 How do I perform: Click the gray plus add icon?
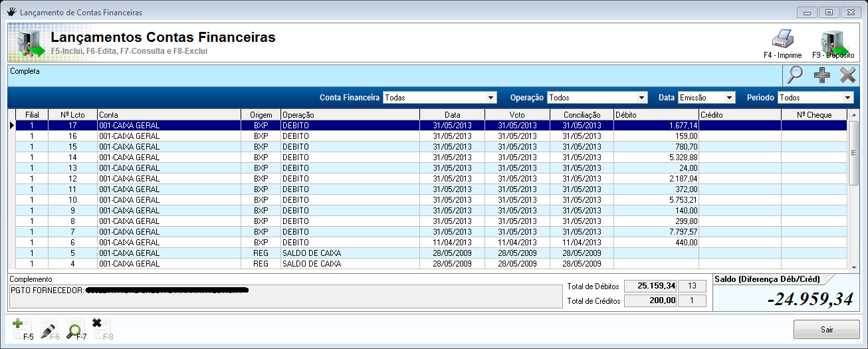[x=822, y=75]
